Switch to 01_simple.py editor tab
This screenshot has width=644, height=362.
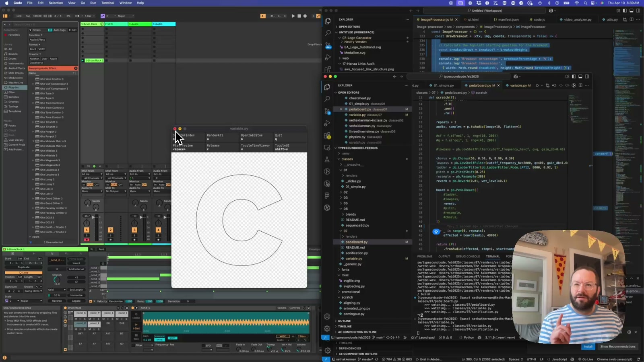coord(444,85)
